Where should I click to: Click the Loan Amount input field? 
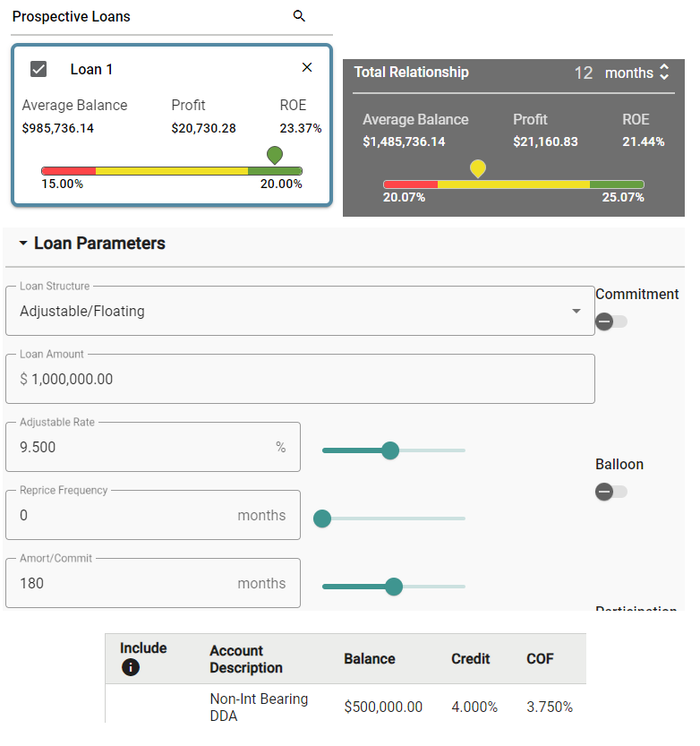click(300, 379)
